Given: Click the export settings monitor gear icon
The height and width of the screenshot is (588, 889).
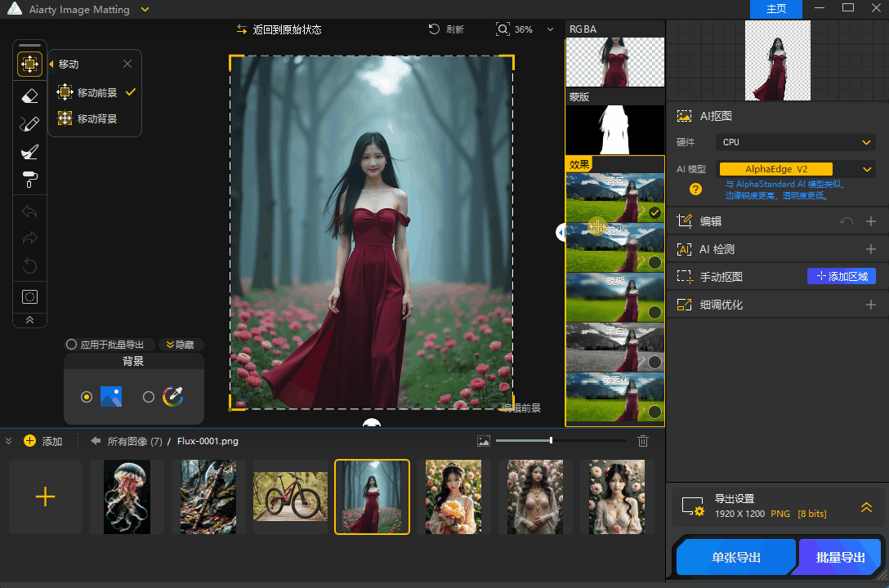Looking at the screenshot, I should (x=693, y=506).
